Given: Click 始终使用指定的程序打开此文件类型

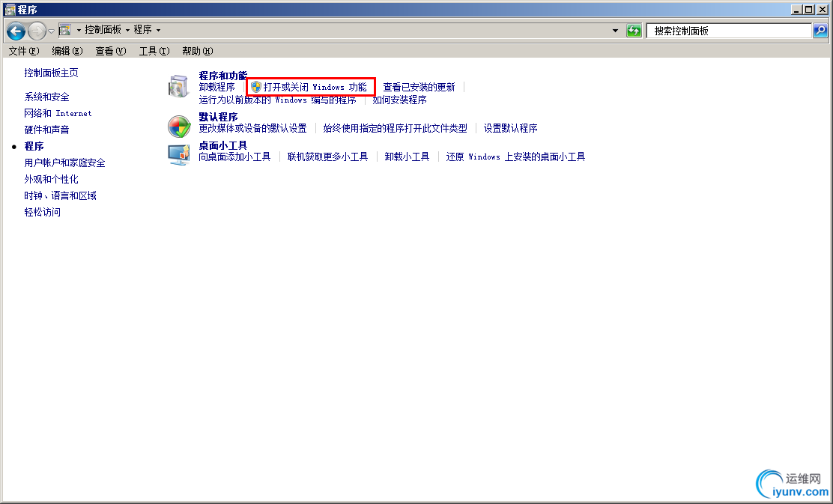Looking at the screenshot, I should (396, 128).
